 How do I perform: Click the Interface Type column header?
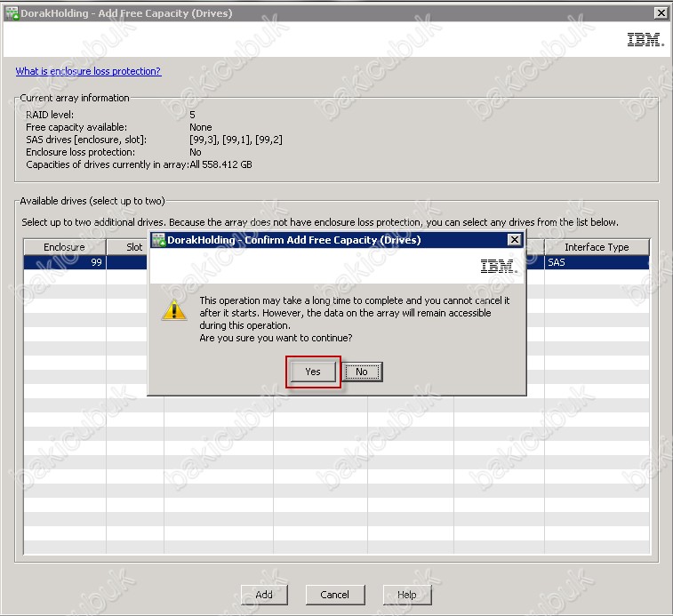click(597, 247)
